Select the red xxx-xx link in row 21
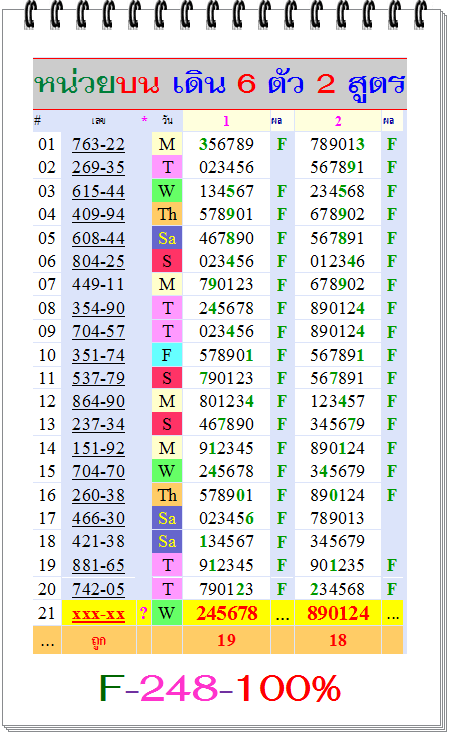449x734 pixels. [x=98, y=613]
